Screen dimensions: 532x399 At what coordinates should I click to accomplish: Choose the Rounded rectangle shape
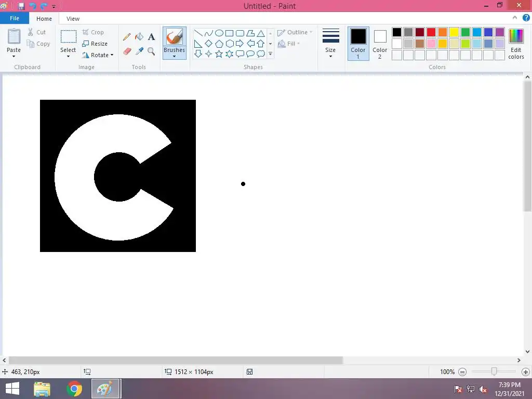tap(240, 33)
